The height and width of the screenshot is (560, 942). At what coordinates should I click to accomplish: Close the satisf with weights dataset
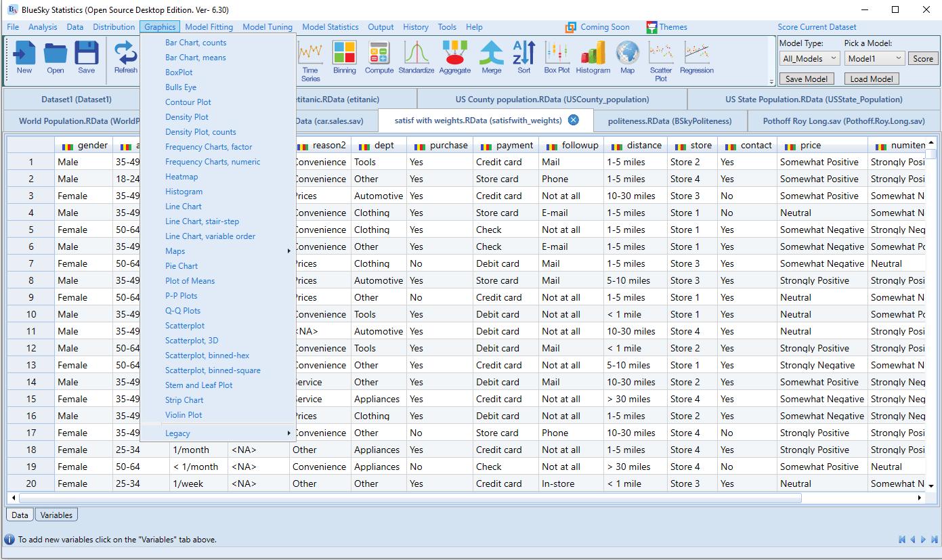click(x=574, y=120)
